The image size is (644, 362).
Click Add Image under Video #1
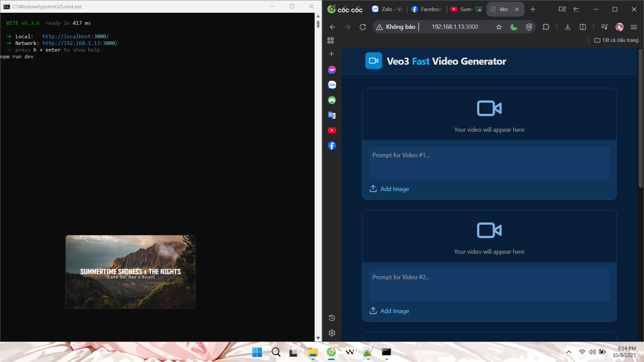click(389, 189)
